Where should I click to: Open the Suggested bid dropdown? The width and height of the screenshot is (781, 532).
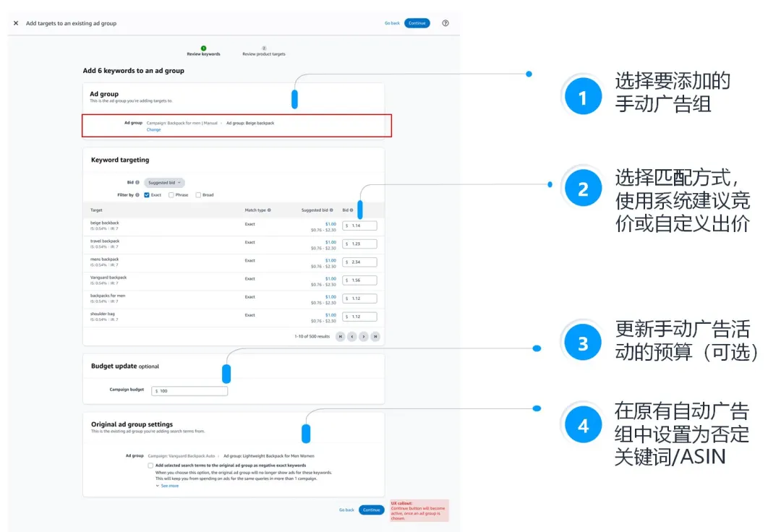click(x=164, y=183)
